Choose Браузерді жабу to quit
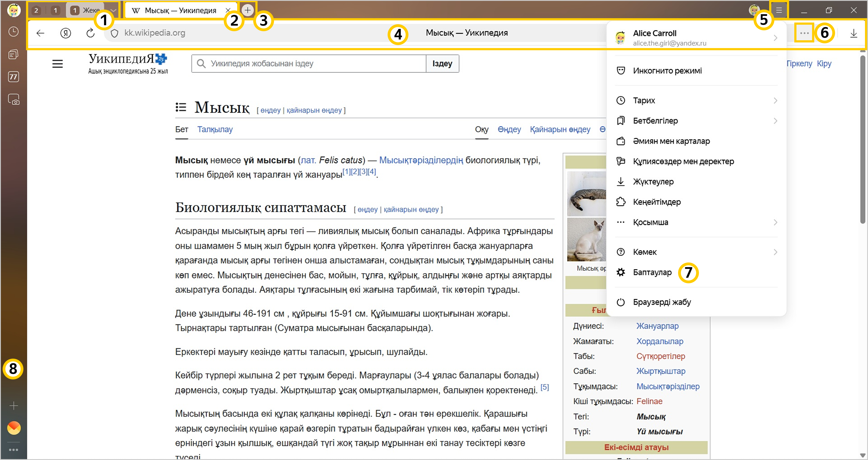 [x=696, y=302]
